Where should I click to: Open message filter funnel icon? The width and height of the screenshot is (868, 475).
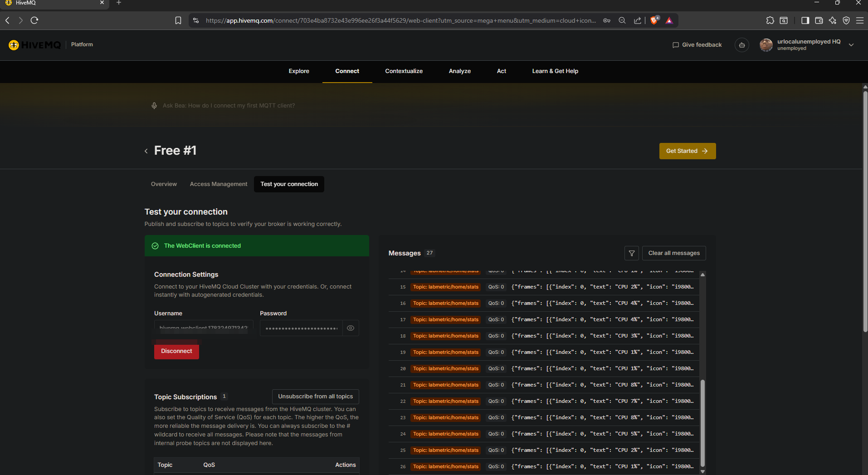coord(632,253)
